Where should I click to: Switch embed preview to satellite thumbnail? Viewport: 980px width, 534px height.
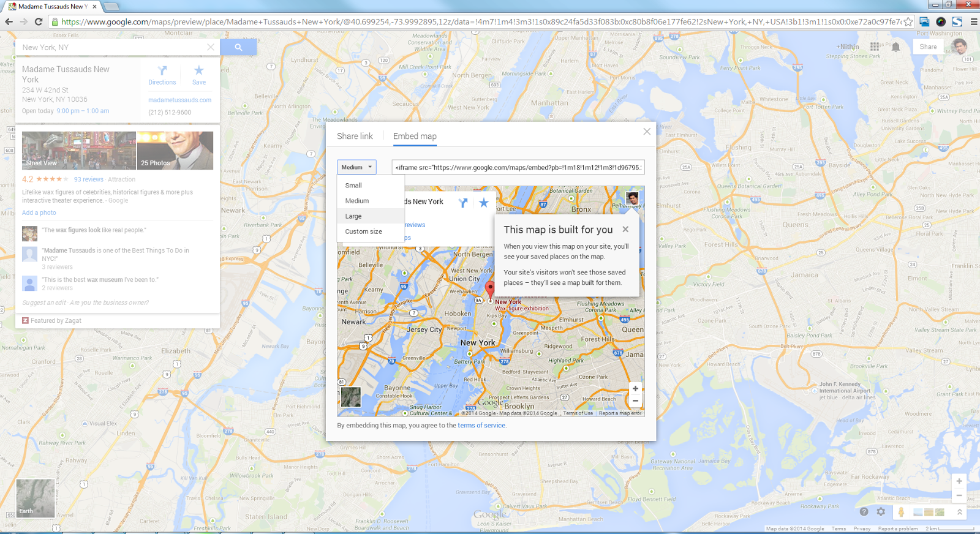click(x=350, y=397)
